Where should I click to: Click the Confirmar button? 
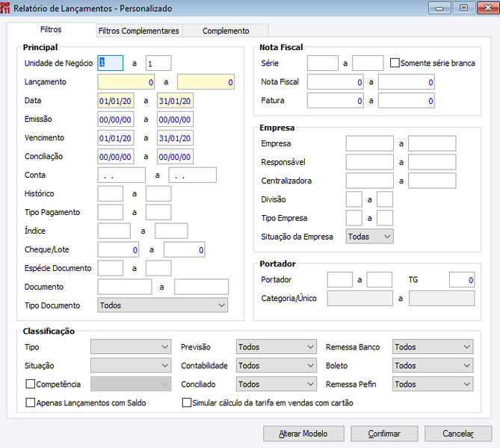point(384,434)
